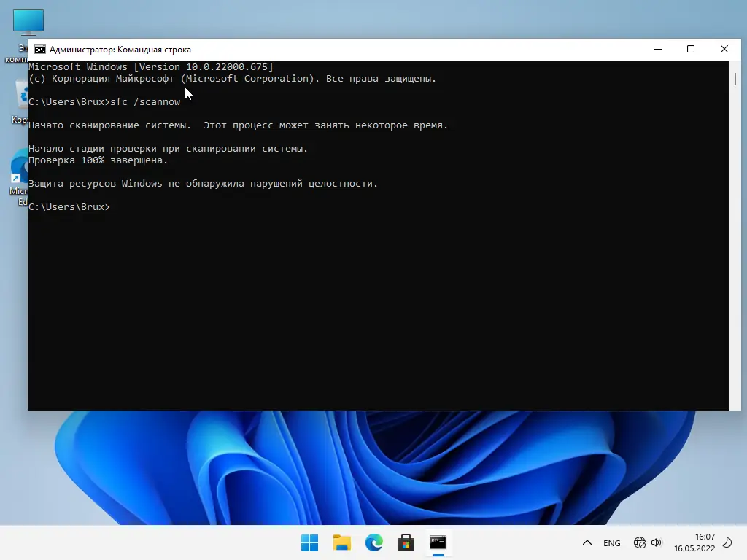Click the last 'C:\Users\Brux>' prompt
Screen dimensions: 747x560
tap(69, 207)
